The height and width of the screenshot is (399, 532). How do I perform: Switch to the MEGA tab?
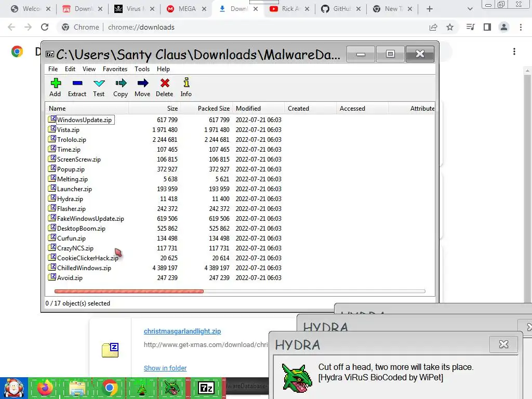pyautogui.click(x=187, y=9)
